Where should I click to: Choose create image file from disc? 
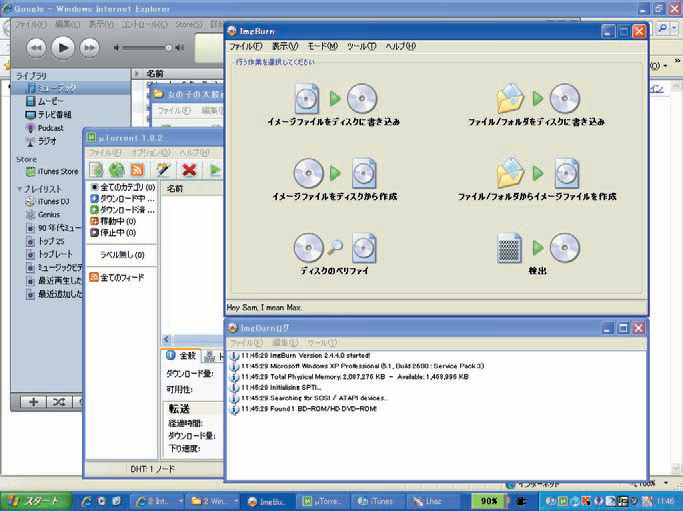(335, 179)
